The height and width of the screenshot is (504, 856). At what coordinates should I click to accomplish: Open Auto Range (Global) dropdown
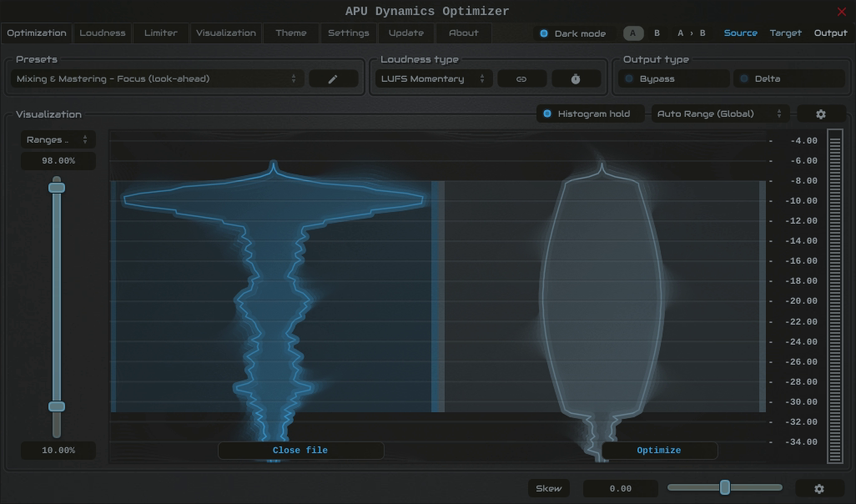[x=721, y=114]
